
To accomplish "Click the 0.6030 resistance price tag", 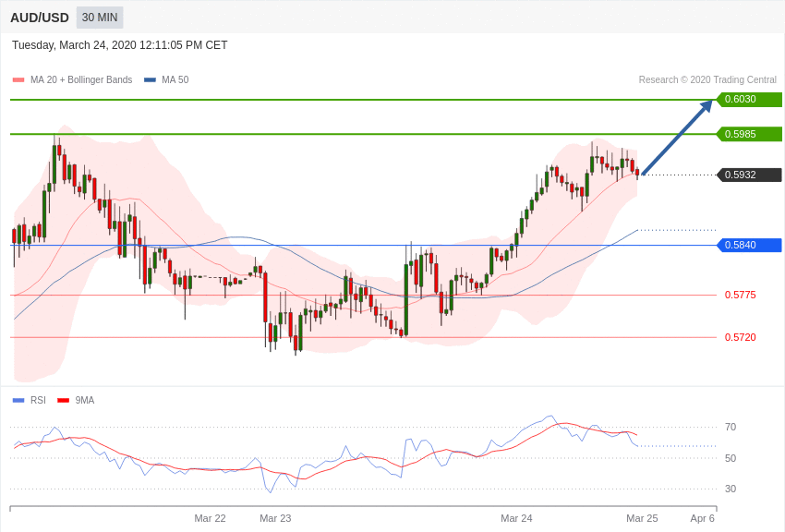I will click(x=750, y=99).
